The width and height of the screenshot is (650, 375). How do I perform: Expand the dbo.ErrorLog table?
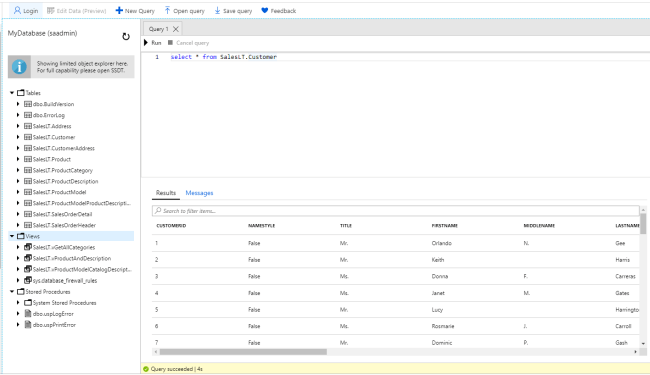[x=18, y=115]
